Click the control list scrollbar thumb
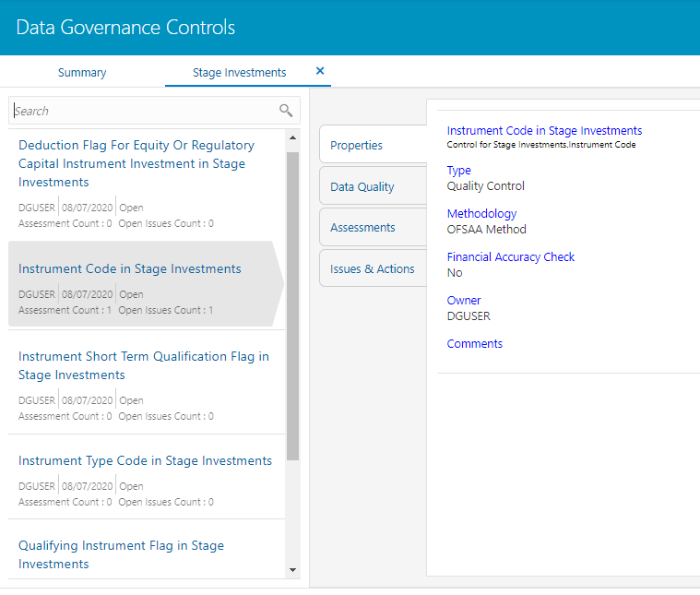700x595 pixels. (x=293, y=306)
